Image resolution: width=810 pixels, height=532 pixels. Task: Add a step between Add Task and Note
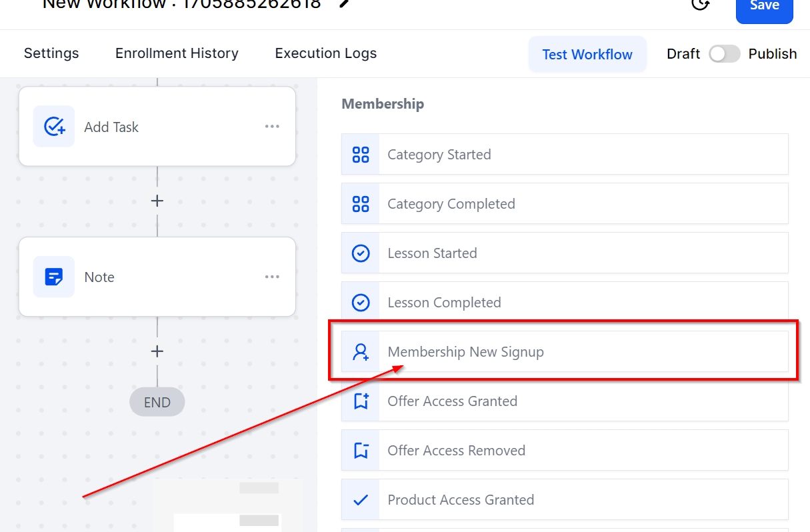click(157, 201)
